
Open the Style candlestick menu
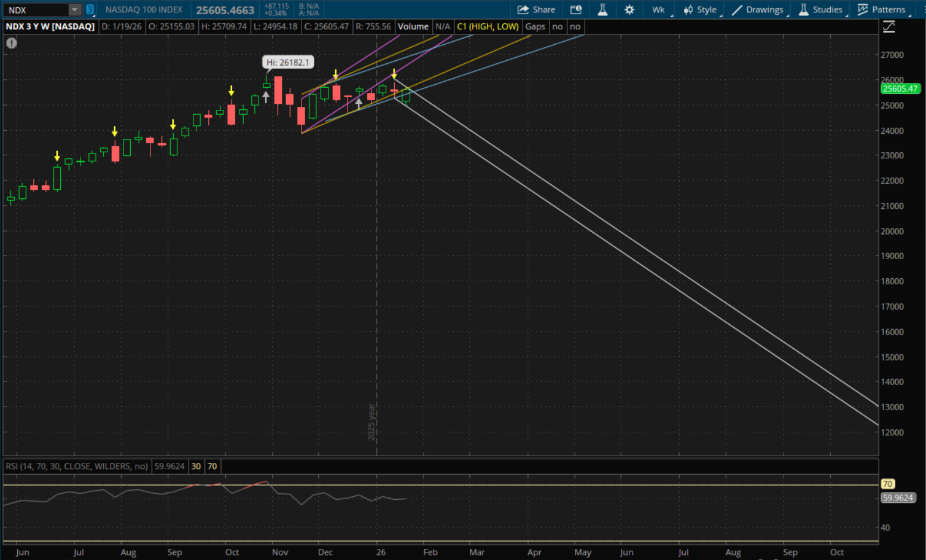pyautogui.click(x=700, y=10)
